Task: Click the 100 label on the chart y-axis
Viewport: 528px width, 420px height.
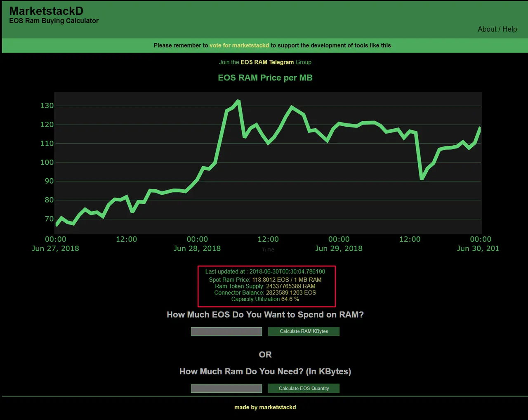Action: [47, 163]
